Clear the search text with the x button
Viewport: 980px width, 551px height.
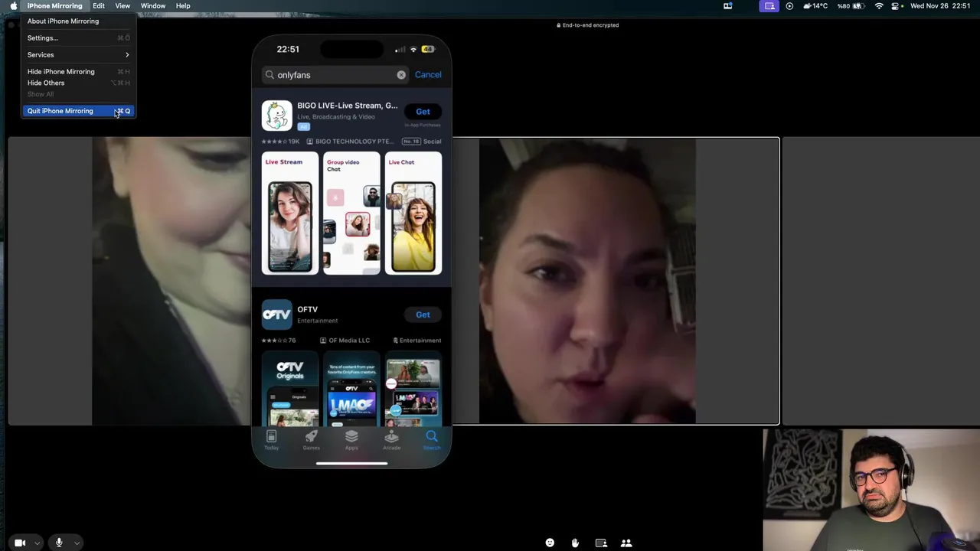click(x=401, y=75)
